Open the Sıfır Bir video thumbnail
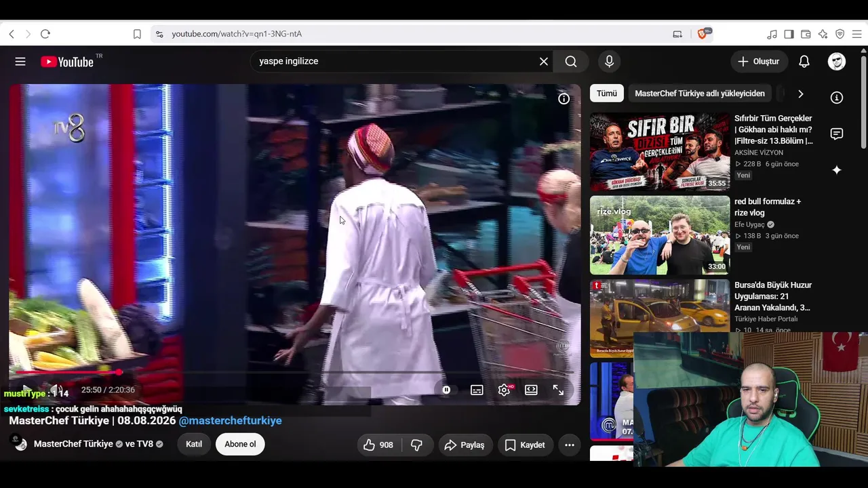The image size is (868, 488). coord(660,152)
